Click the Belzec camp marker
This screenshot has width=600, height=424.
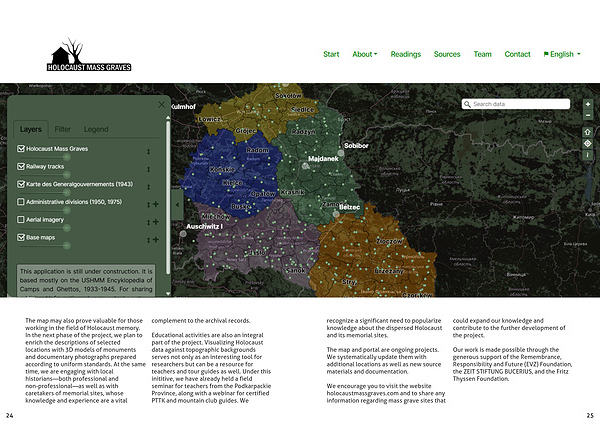[x=336, y=214]
